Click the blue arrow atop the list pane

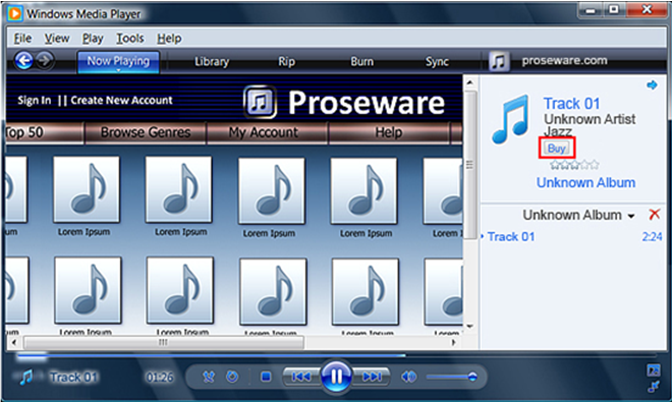point(652,85)
